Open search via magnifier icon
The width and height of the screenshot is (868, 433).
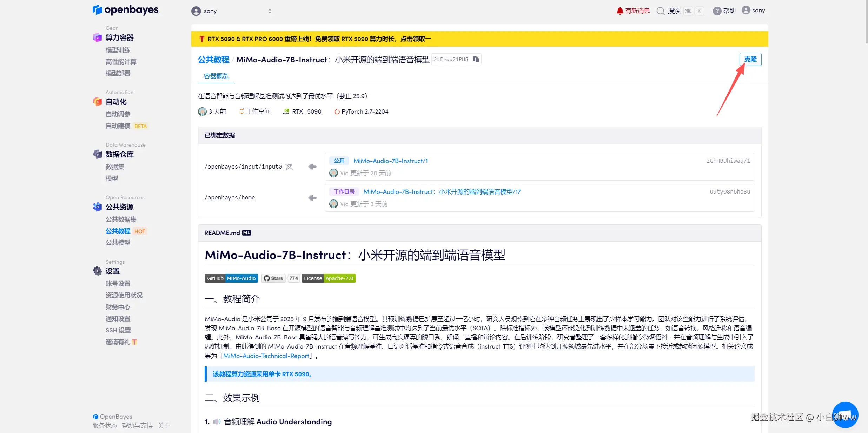tap(661, 11)
